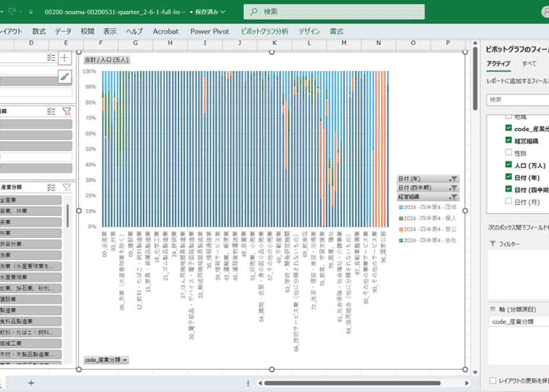Select 水産養殖業 in the 産業分類 slicer

30,277
